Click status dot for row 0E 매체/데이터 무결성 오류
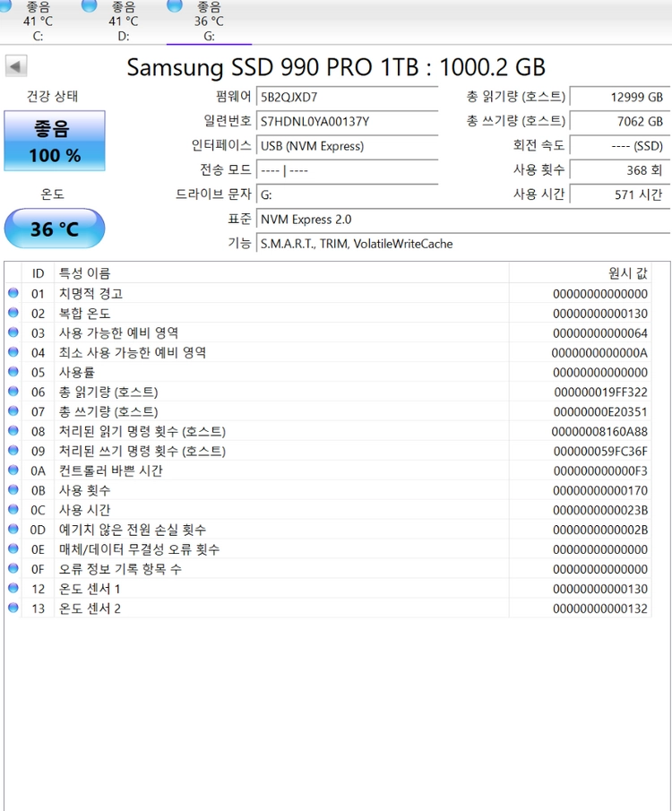The image size is (672, 811). [13, 548]
